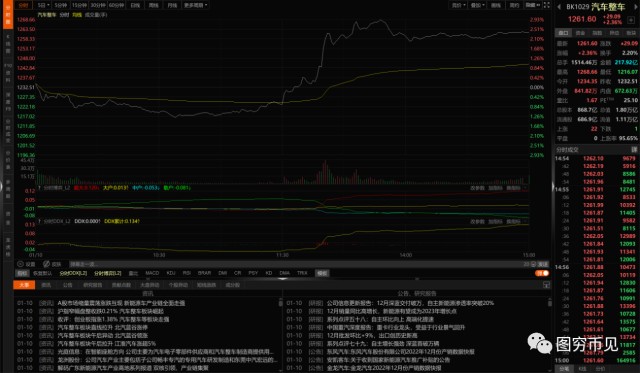Image resolution: width=640 pixels, height=373 pixels.
Task: Click the panel layout icon right of news tabs
Action: 546,285
